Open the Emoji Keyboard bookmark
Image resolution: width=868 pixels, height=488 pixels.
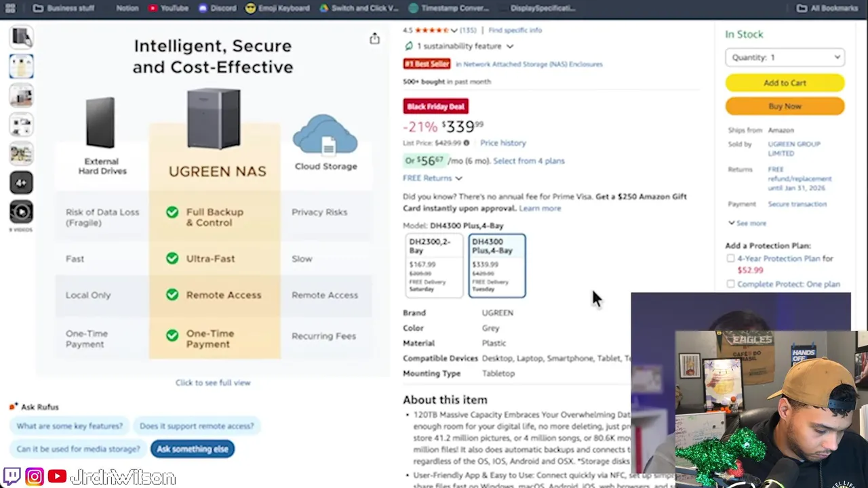click(277, 8)
